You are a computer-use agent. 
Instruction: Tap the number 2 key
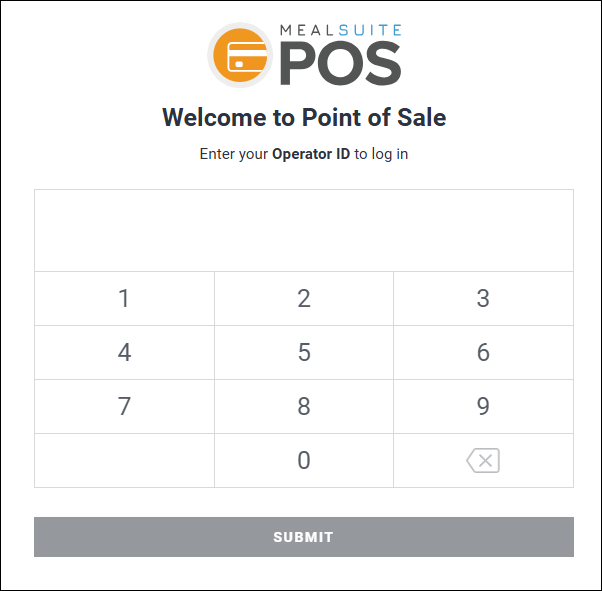pyautogui.click(x=304, y=298)
